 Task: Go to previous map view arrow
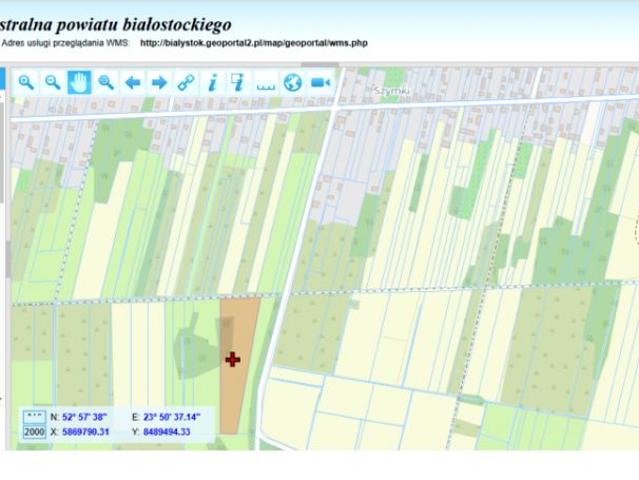click(132, 83)
